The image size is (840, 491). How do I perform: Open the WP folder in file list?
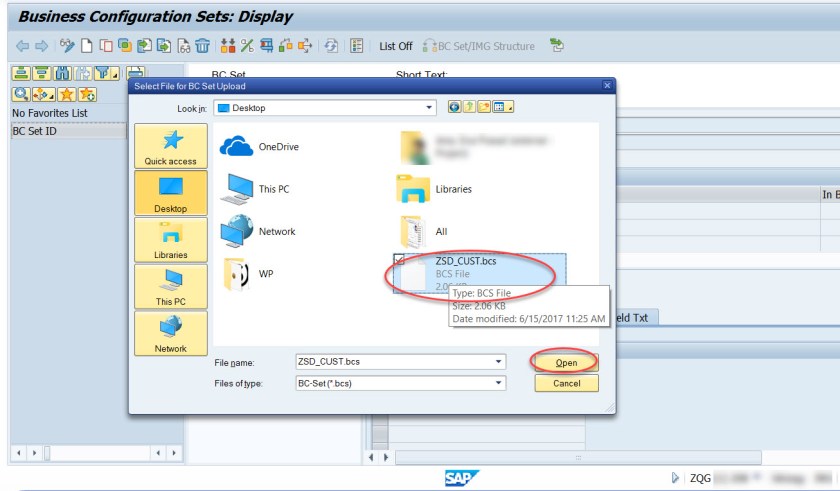click(x=248, y=274)
